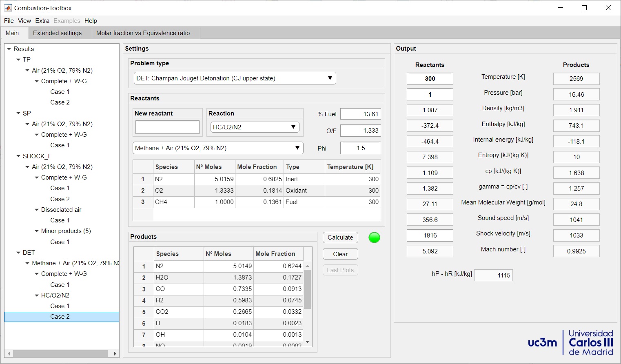
Task: Open the Problem type dropdown
Action: click(x=234, y=78)
